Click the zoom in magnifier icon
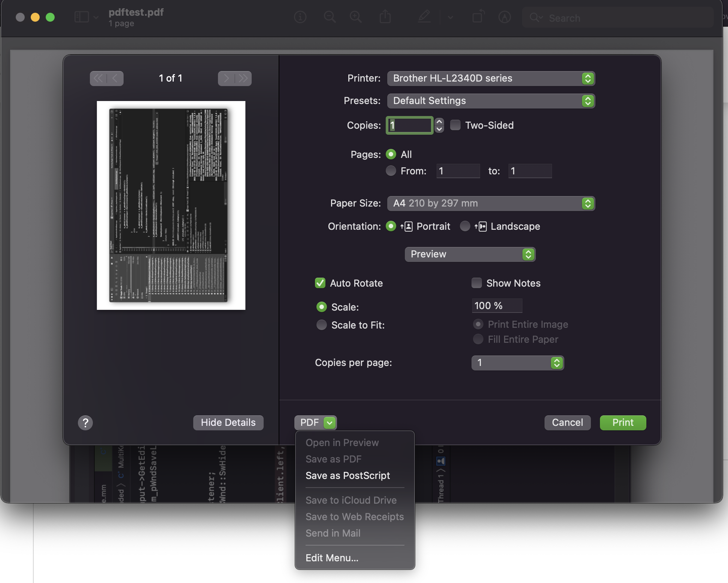Viewport: 728px width, 583px height. tap(355, 17)
